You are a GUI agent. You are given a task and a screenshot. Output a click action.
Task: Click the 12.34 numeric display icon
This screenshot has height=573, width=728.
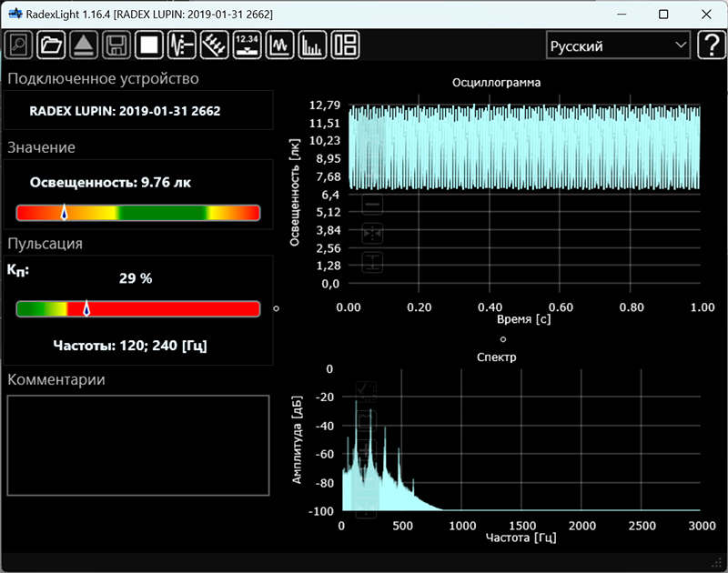(248, 45)
